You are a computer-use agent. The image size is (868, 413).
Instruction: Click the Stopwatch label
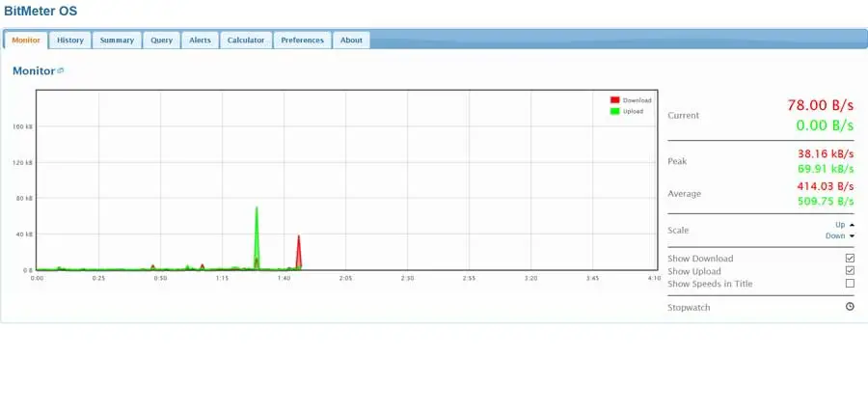[x=689, y=307]
